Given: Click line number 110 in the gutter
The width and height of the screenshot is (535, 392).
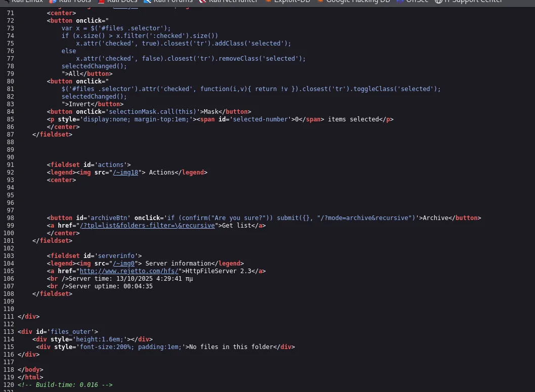Looking at the screenshot, I should click(x=9, y=309).
